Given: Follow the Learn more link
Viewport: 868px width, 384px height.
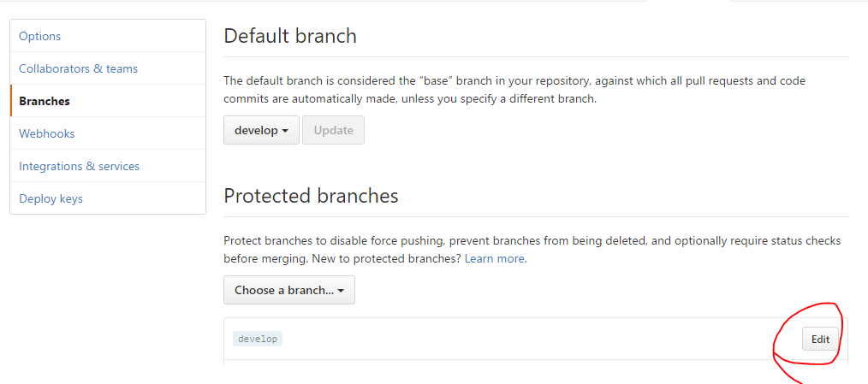Looking at the screenshot, I should pyautogui.click(x=496, y=258).
